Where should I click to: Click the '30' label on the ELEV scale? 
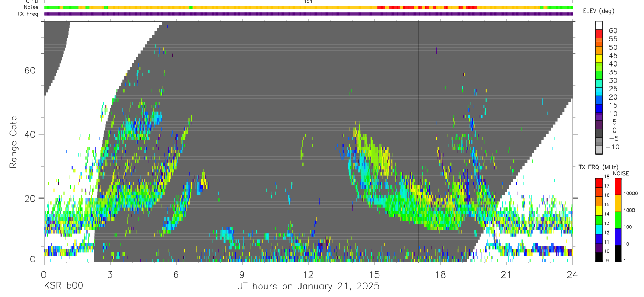tap(613, 80)
